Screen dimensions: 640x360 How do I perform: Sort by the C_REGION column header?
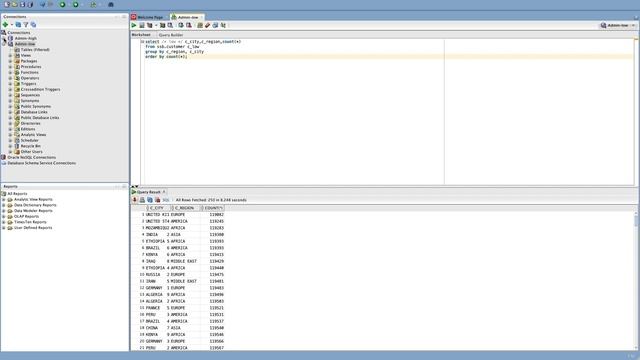pos(185,208)
